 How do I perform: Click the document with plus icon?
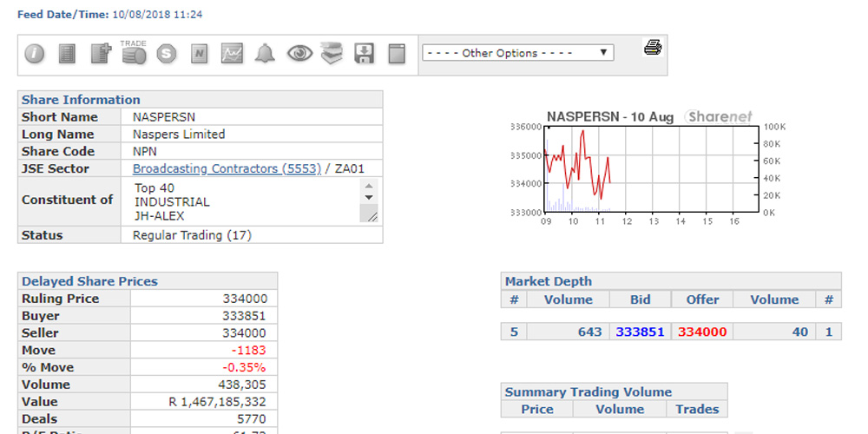click(x=101, y=54)
